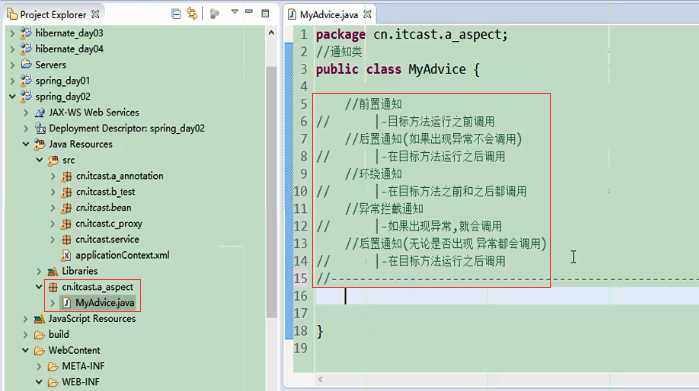Select the MyAdvice.java editor tab
This screenshot has width=699, height=391.
(329, 15)
